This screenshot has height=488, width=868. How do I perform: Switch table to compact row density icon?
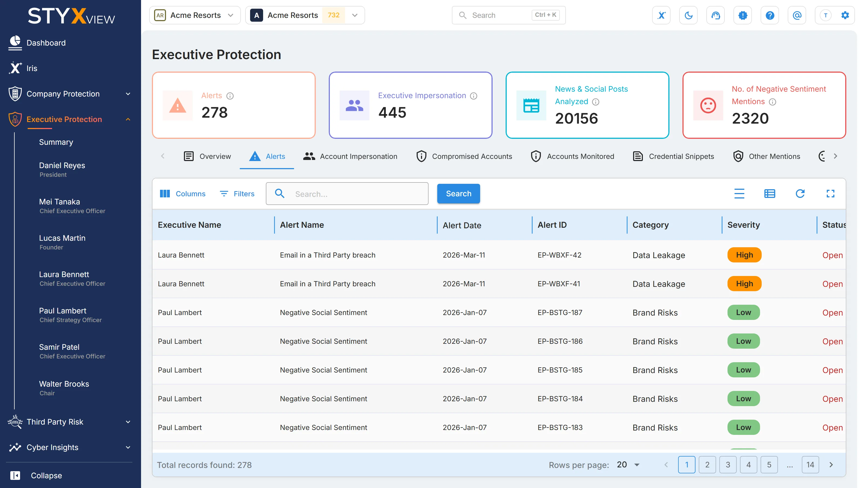[x=739, y=194]
